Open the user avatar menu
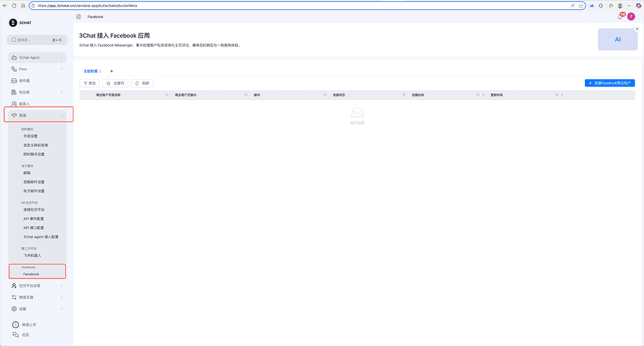The image size is (644, 346). click(632, 16)
